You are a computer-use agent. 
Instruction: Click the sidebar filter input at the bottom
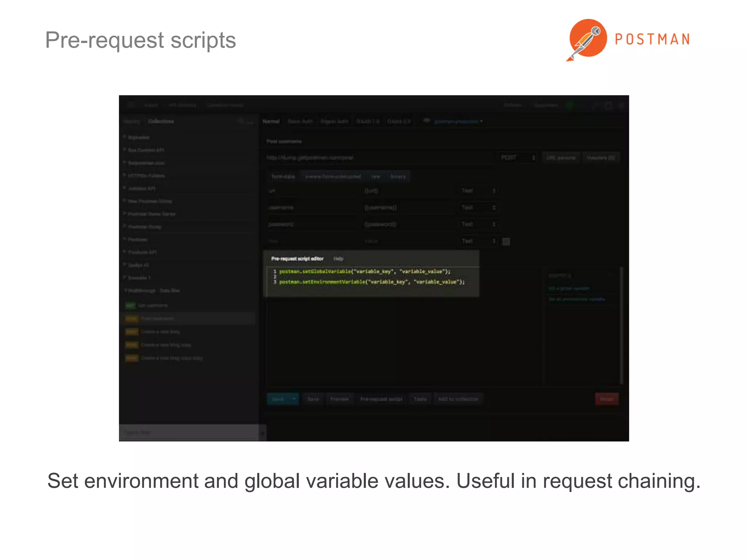click(x=189, y=432)
